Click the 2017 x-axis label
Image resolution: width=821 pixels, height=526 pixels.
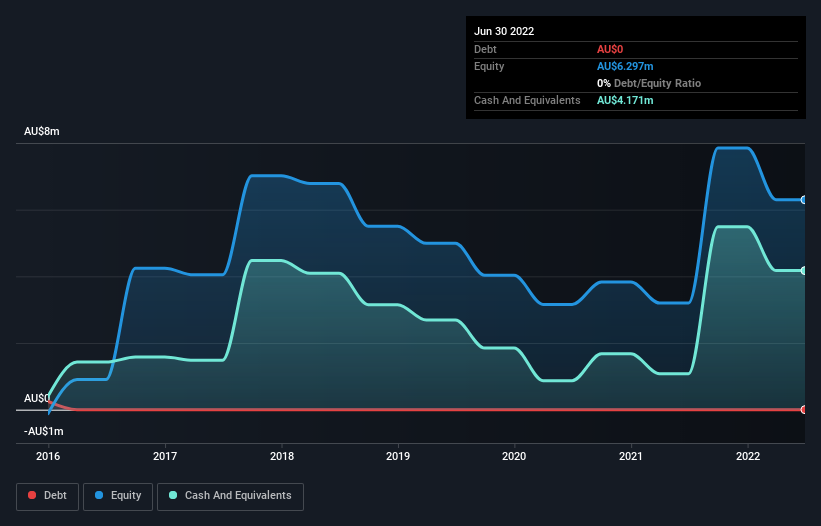pos(165,456)
